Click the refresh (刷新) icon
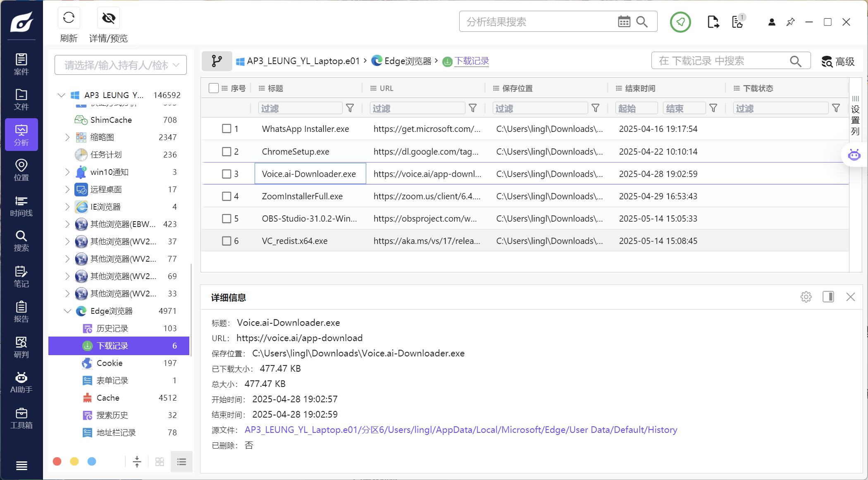The image size is (868, 480). tap(69, 18)
